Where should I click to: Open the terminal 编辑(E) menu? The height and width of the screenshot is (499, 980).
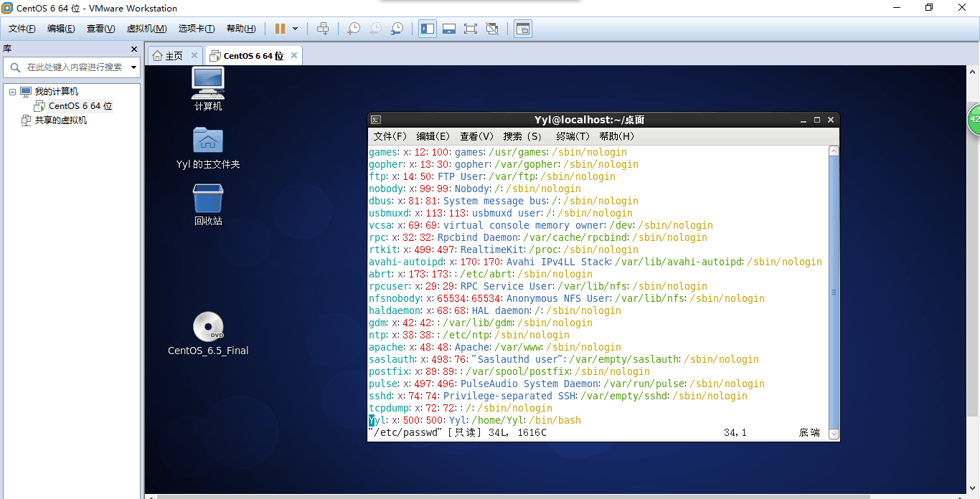(433, 136)
